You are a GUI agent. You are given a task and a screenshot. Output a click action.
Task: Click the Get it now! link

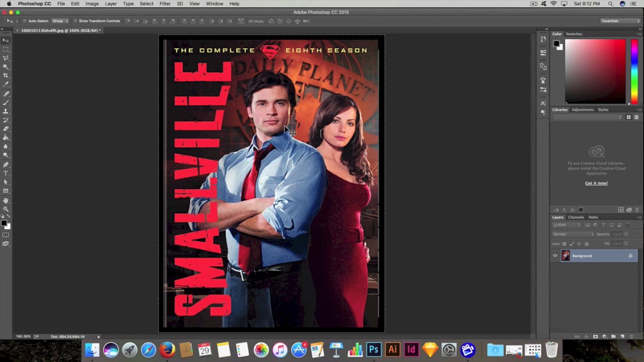(596, 183)
